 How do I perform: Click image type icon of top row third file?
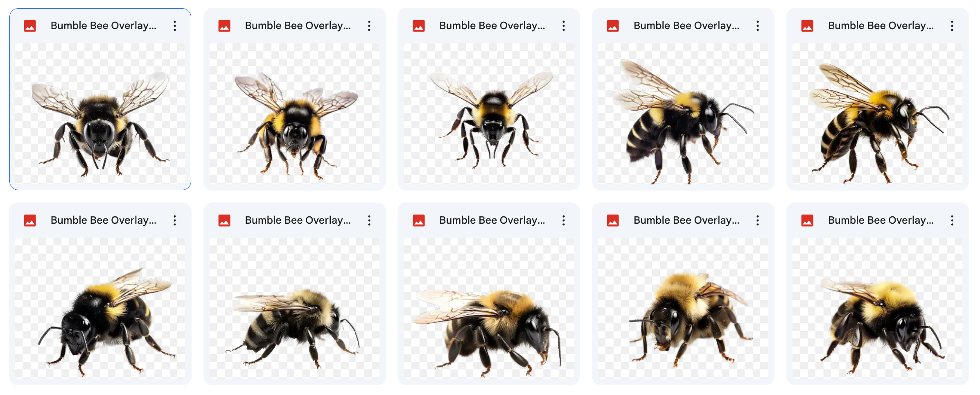419,26
